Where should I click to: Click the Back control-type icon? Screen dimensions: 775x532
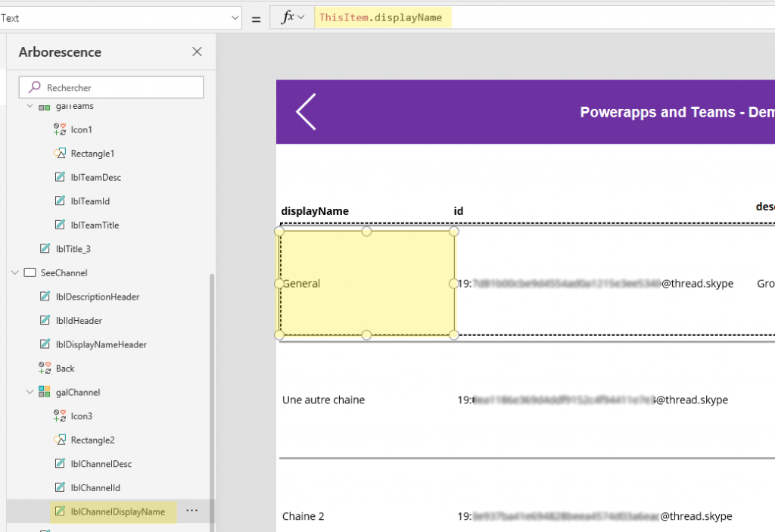[x=45, y=368]
